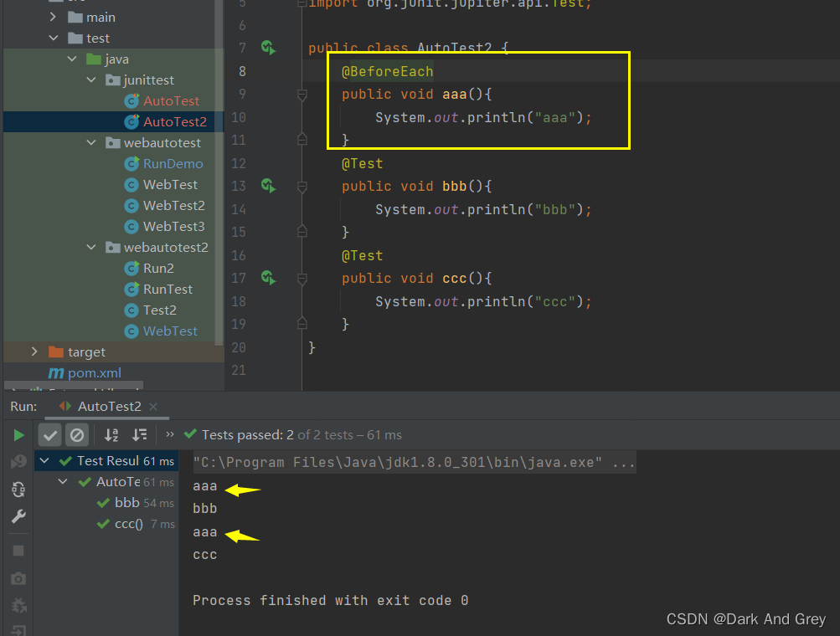
Task: Click the run gutter icon for method bbb
Action: pos(268,186)
